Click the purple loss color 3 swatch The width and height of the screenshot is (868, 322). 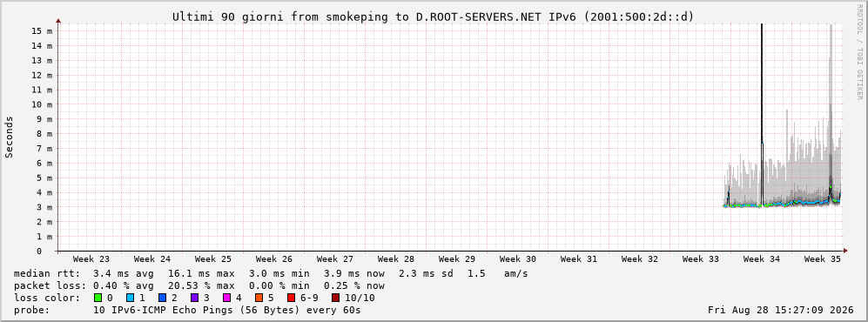pyautogui.click(x=194, y=298)
